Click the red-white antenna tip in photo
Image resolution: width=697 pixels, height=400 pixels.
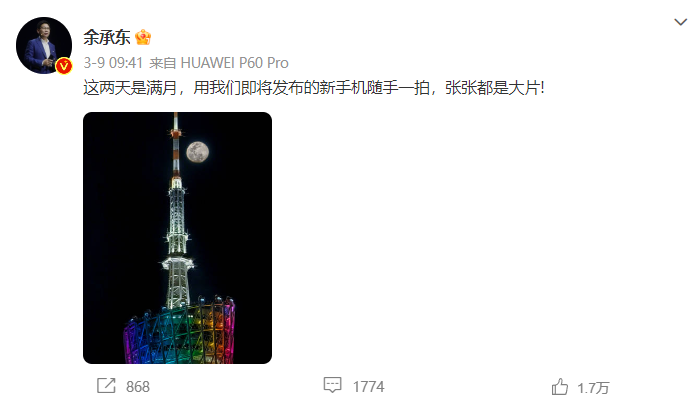coord(176,144)
